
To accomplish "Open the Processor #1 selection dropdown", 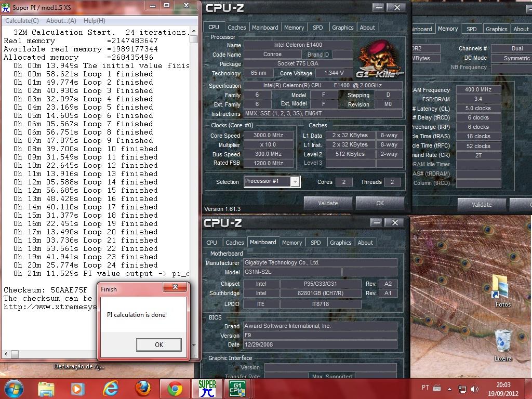I will (x=272, y=181).
